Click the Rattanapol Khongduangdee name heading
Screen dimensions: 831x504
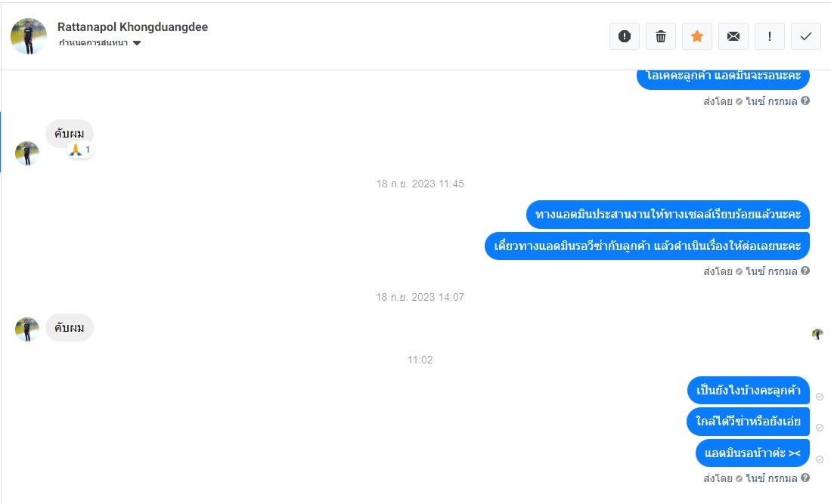pyautogui.click(x=132, y=27)
